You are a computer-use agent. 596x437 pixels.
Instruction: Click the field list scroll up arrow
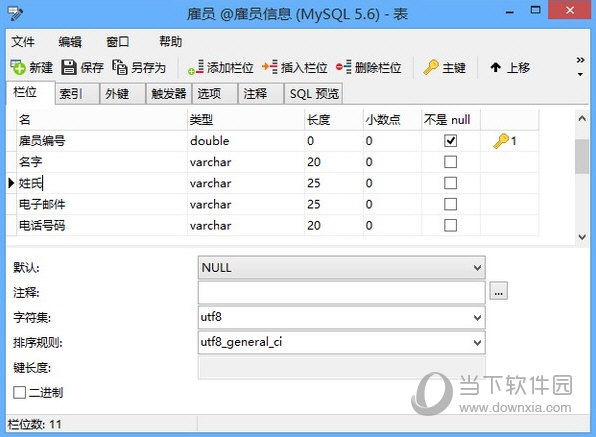[582, 118]
